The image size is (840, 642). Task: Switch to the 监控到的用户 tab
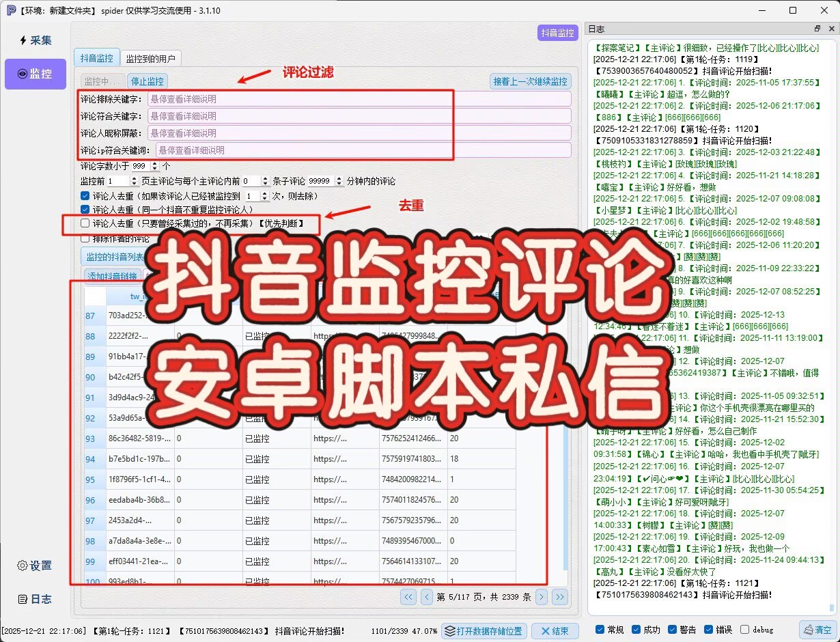(150, 60)
